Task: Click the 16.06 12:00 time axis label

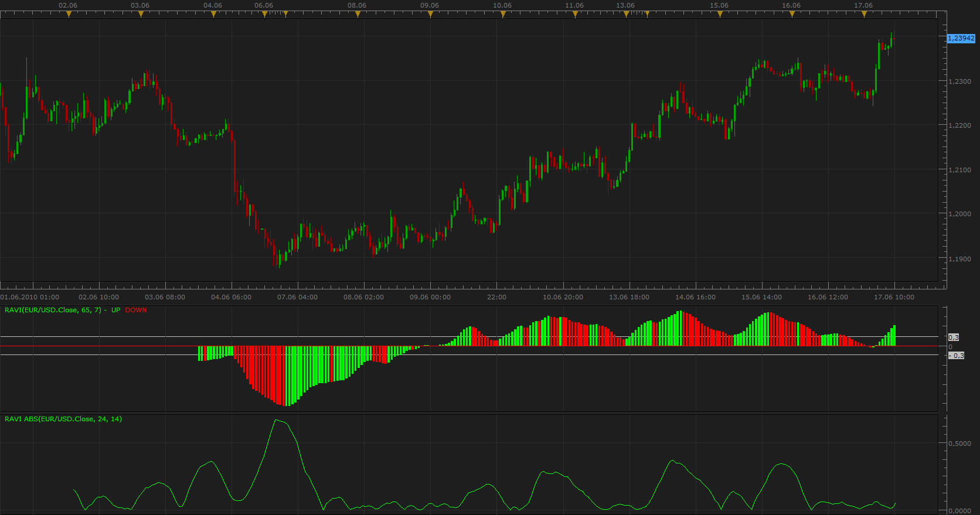Action: 828,297
